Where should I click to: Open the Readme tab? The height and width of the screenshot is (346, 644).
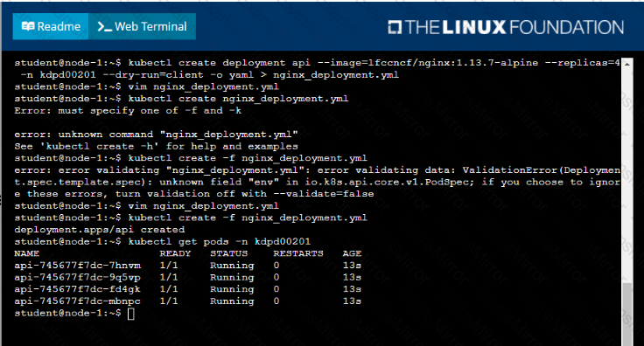[x=51, y=26]
